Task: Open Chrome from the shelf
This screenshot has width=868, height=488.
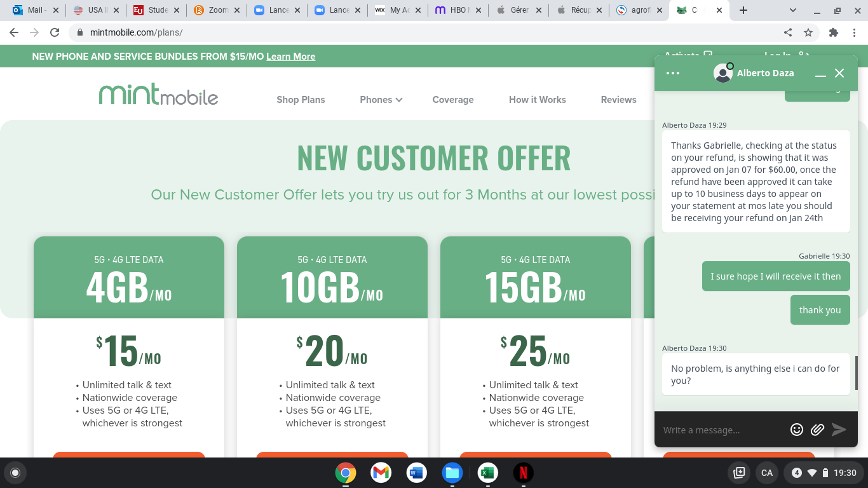Action: 346,473
